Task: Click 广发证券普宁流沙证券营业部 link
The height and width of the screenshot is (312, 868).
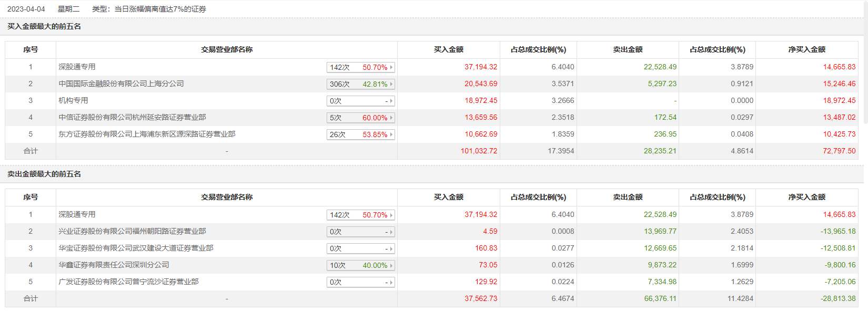Action: pos(128,282)
